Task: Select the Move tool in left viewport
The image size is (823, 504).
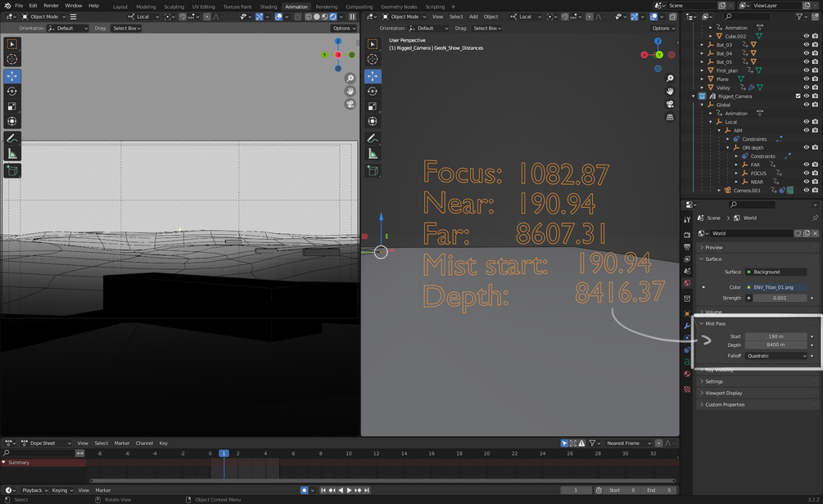Action: click(11, 76)
